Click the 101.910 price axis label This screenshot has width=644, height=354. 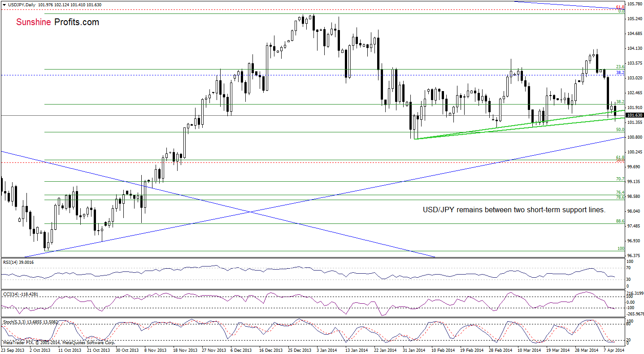pyautogui.click(x=635, y=108)
